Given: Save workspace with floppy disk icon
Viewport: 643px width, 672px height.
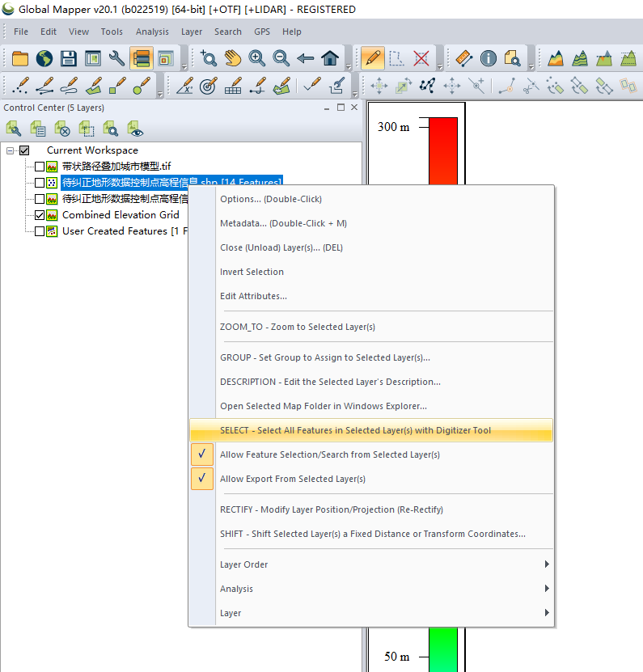Looking at the screenshot, I should click(x=69, y=58).
